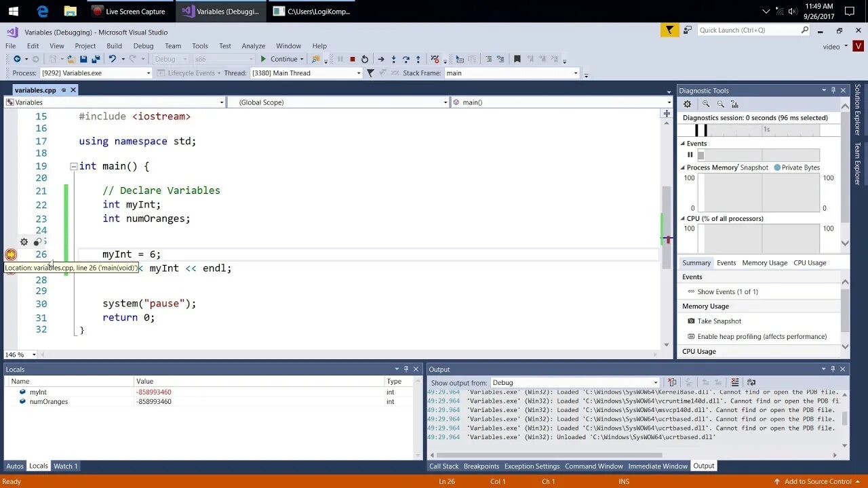The height and width of the screenshot is (488, 868).
Task: Click the Step Out icon
Action: 418,59
